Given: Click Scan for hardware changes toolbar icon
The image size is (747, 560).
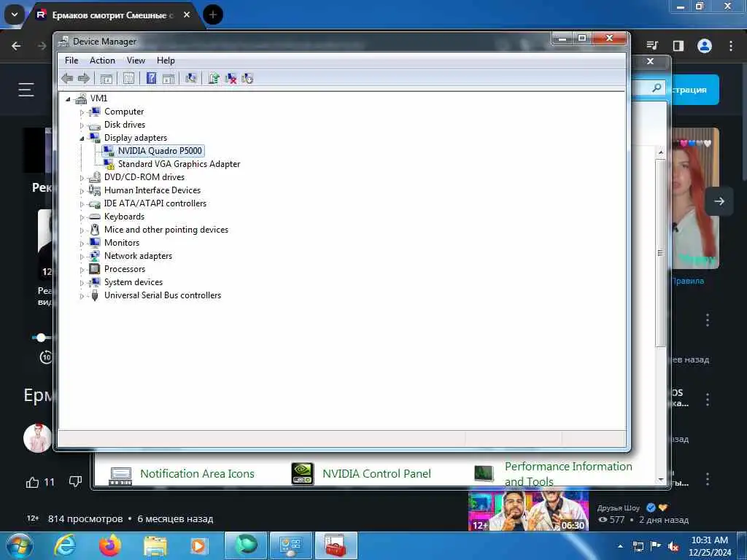Looking at the screenshot, I should tap(190, 78).
